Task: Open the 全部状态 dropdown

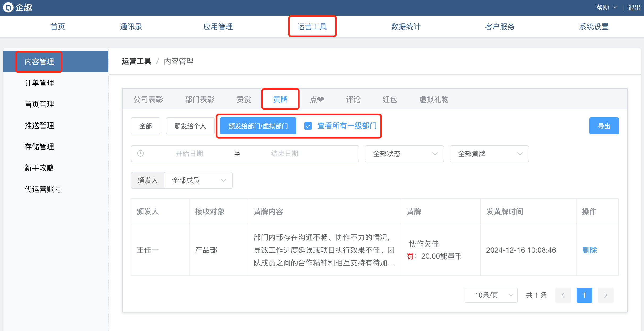Action: click(x=404, y=154)
